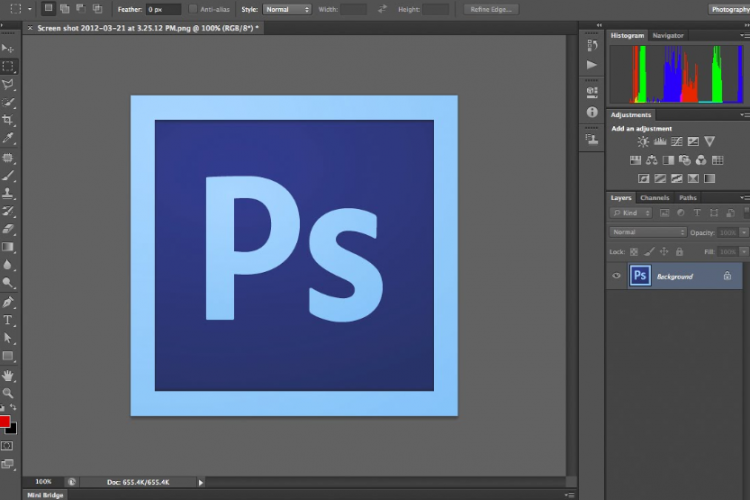
Task: Switch to the Navigator tab
Action: pyautogui.click(x=668, y=35)
